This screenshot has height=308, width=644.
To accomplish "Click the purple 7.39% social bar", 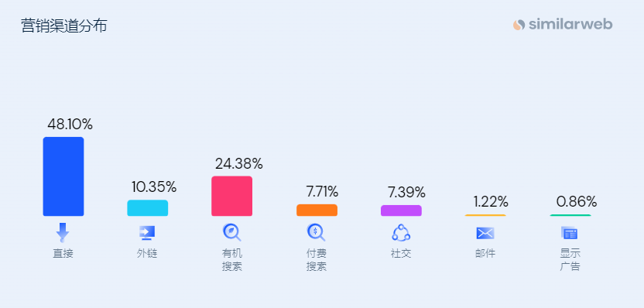I will pos(401,210).
